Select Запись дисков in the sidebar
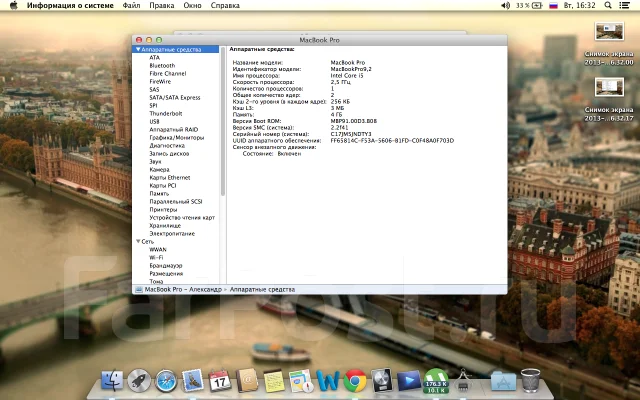Viewport: 640px width, 400px height. (x=169, y=154)
